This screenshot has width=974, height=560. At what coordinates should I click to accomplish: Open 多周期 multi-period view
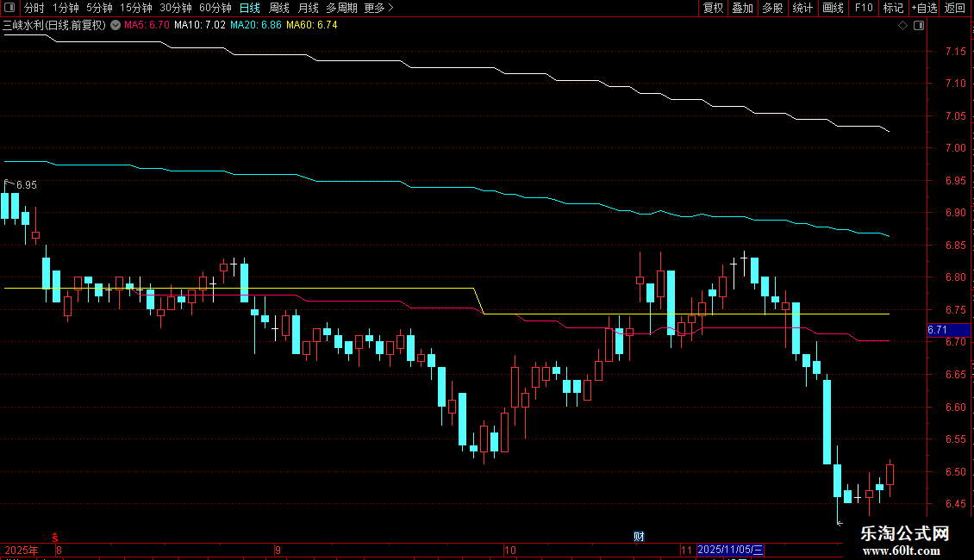point(341,8)
